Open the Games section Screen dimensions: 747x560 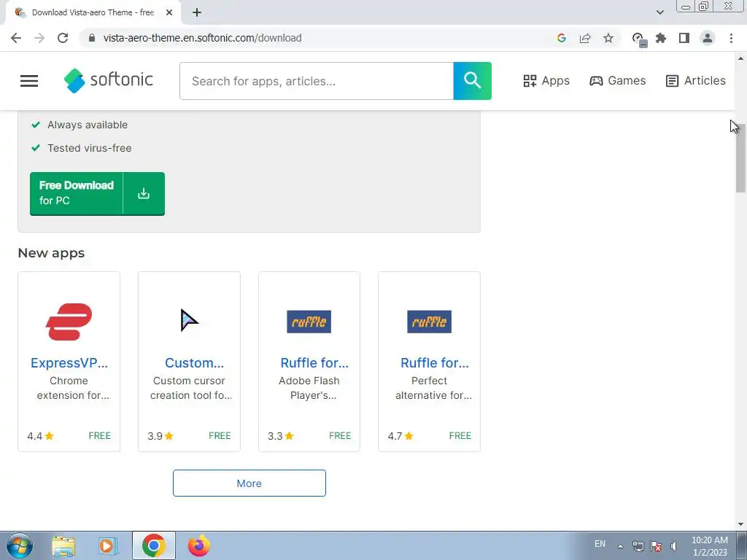point(617,81)
